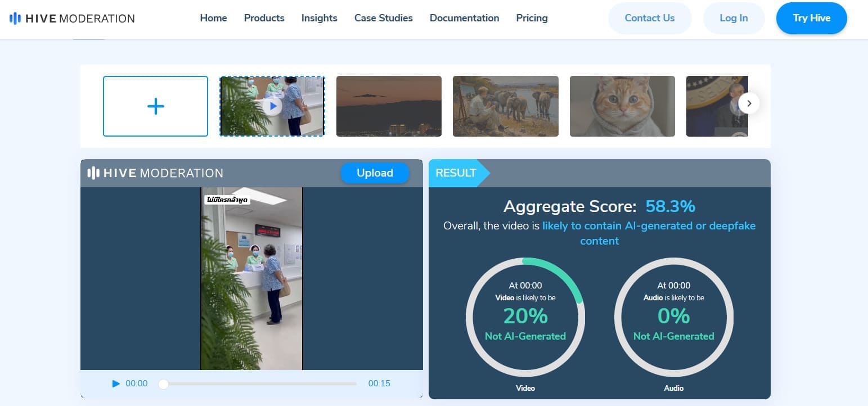The image size is (868, 406).
Task: Open the Documentation page
Action: (464, 18)
